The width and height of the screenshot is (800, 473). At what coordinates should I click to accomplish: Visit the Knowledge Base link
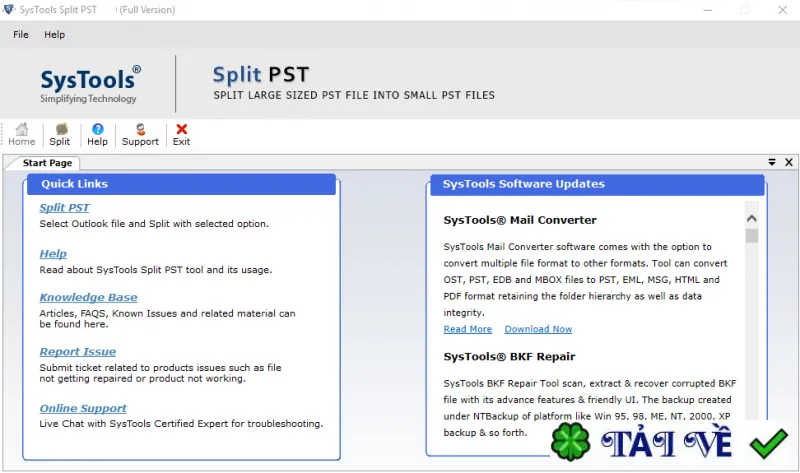point(88,297)
